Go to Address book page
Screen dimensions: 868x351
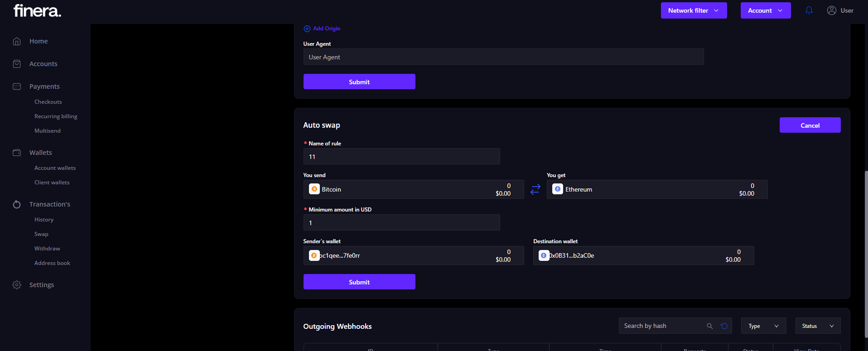[52, 263]
